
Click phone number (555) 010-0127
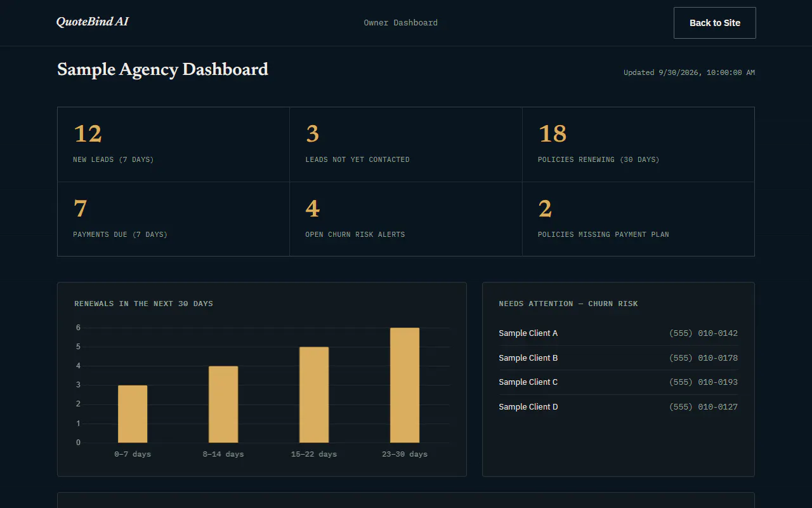(x=704, y=407)
